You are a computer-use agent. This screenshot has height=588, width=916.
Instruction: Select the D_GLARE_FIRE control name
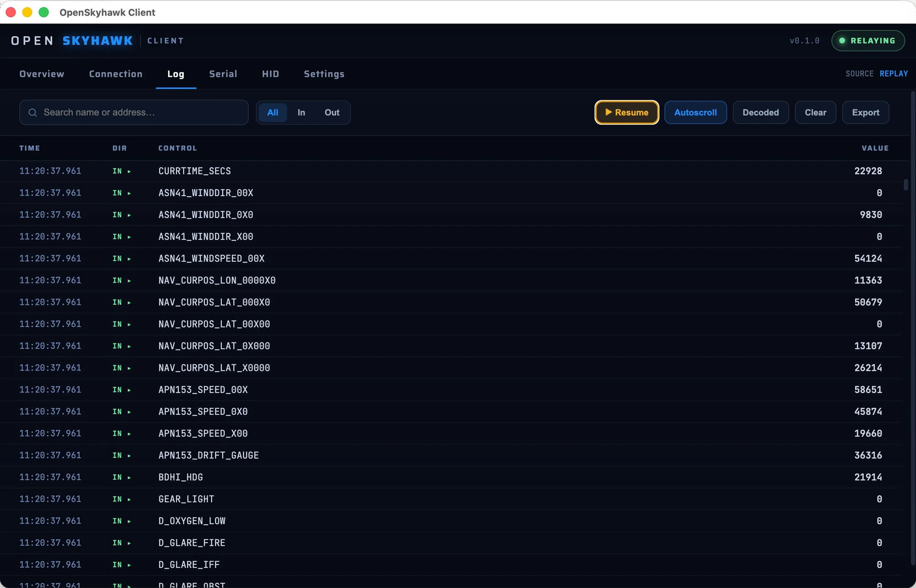(x=192, y=543)
